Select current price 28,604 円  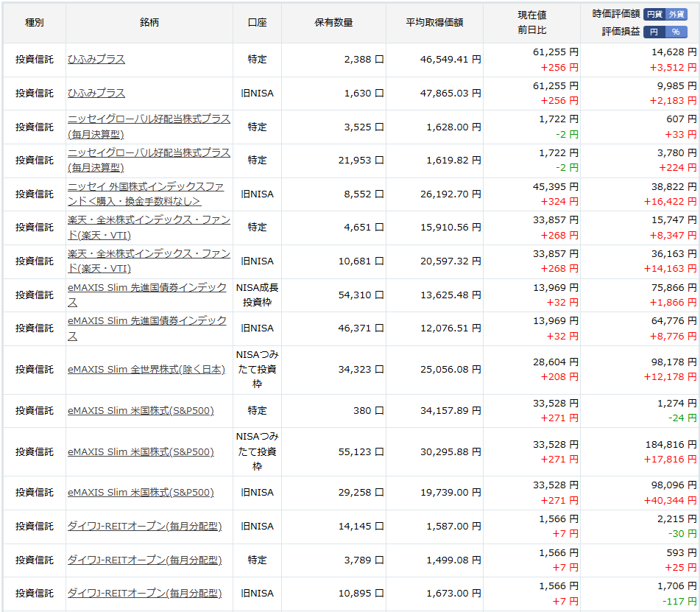coord(555,362)
